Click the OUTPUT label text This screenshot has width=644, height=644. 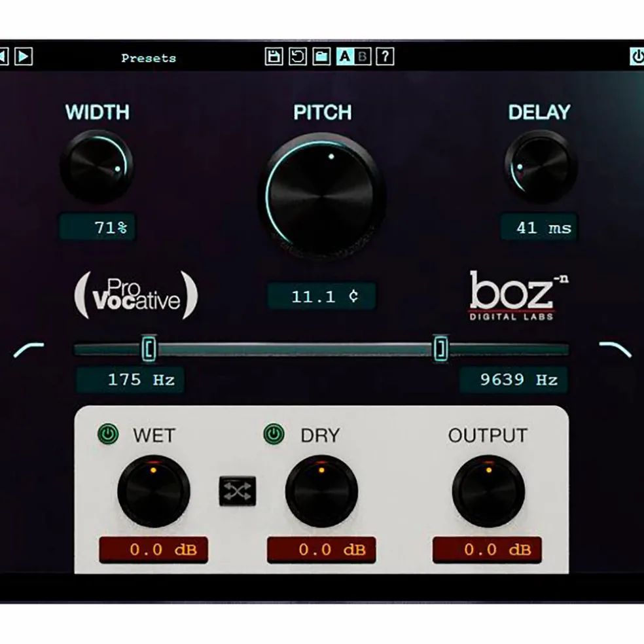pyautogui.click(x=488, y=435)
